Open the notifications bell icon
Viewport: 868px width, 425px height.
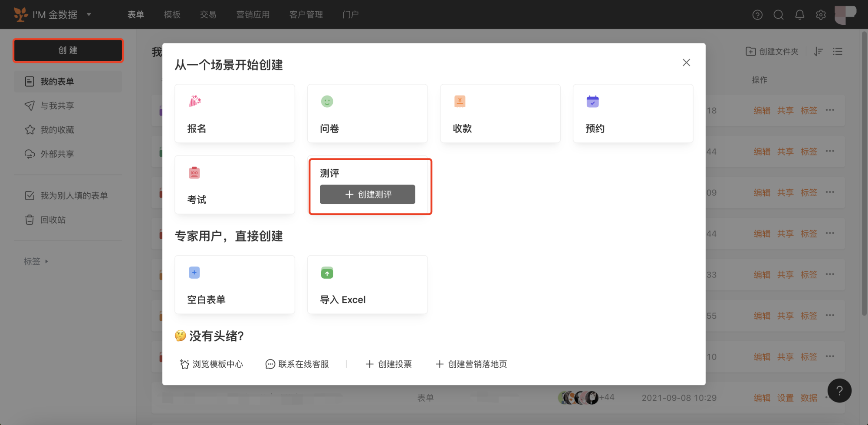click(x=799, y=15)
